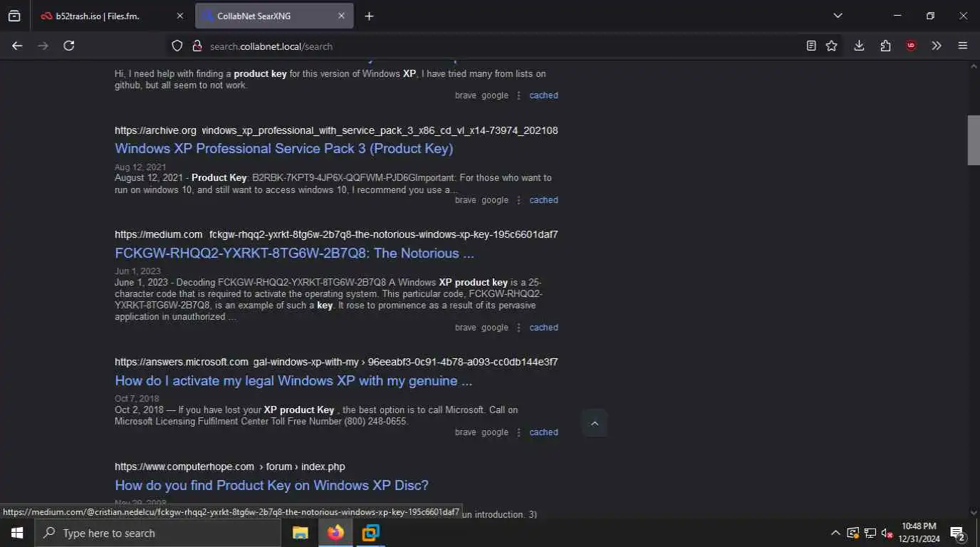
Task: Show more toolbar tools overflow
Action: [937, 46]
